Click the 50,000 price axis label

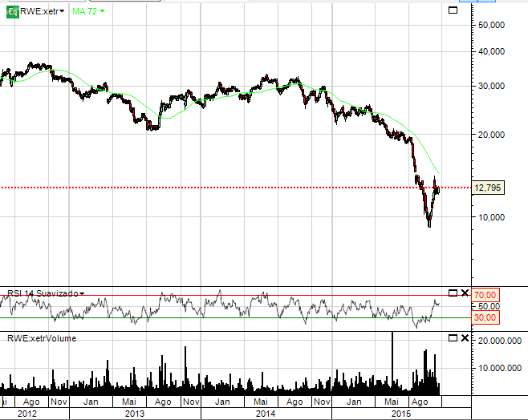coord(491,25)
